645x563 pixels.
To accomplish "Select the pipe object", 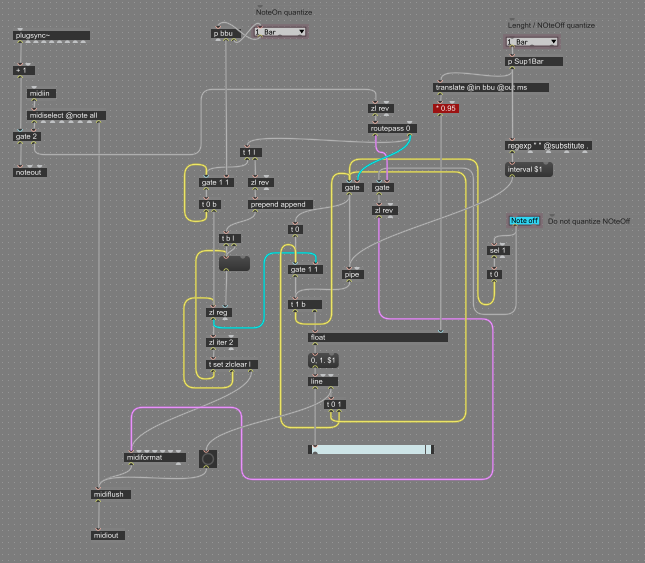I will tap(352, 273).
